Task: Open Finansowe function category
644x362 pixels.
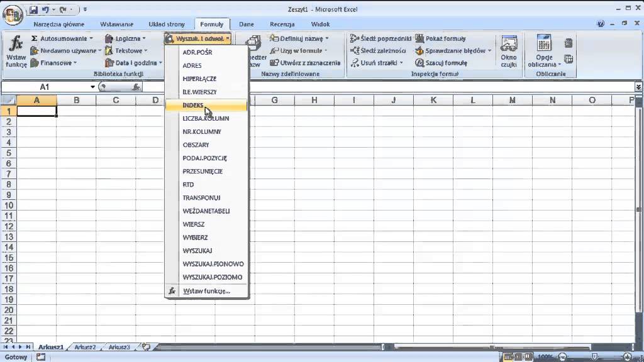Action: tap(53, 63)
